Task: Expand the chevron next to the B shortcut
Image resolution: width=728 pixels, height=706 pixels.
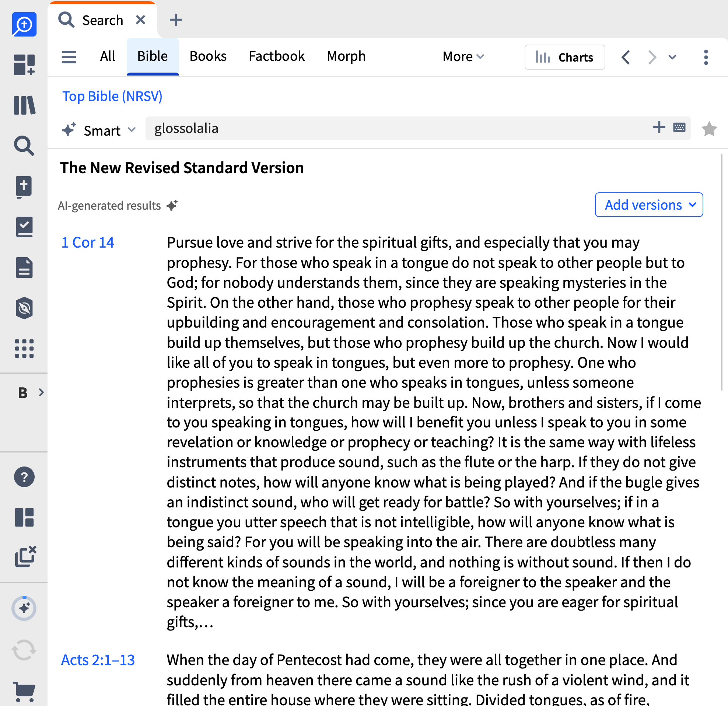Action: click(41, 392)
